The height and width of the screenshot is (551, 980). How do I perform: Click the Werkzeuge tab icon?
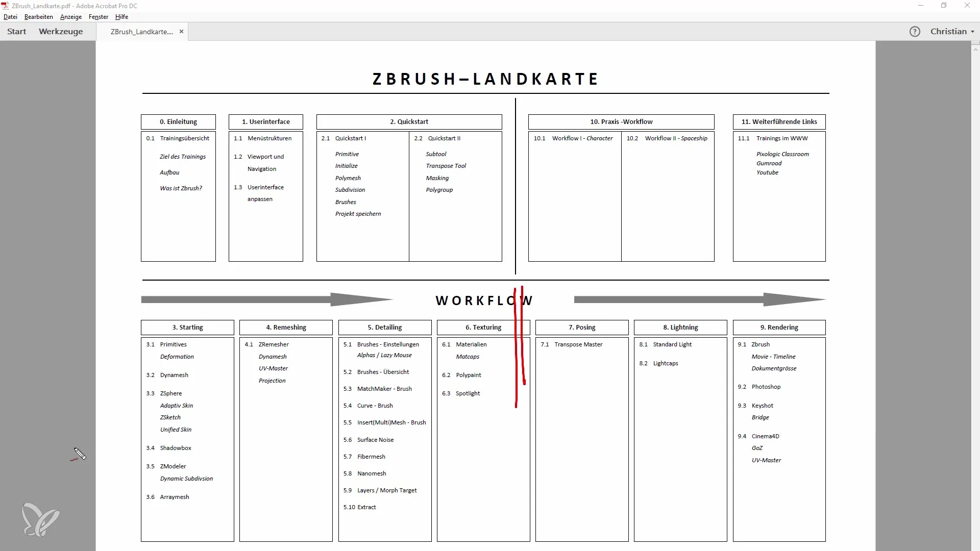61,31
